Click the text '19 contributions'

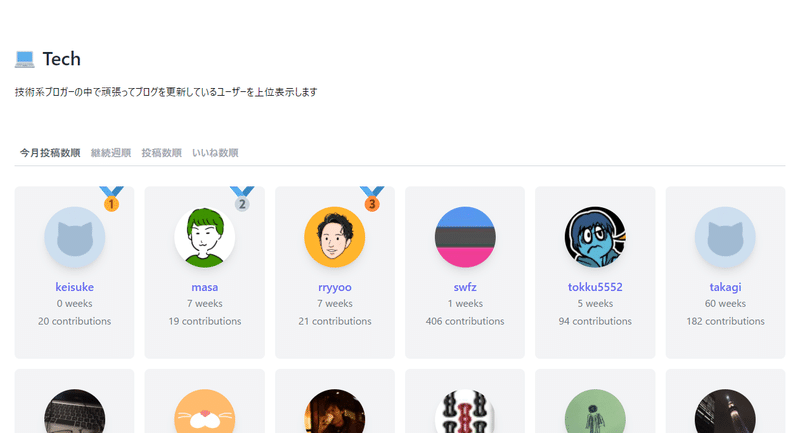point(205,321)
